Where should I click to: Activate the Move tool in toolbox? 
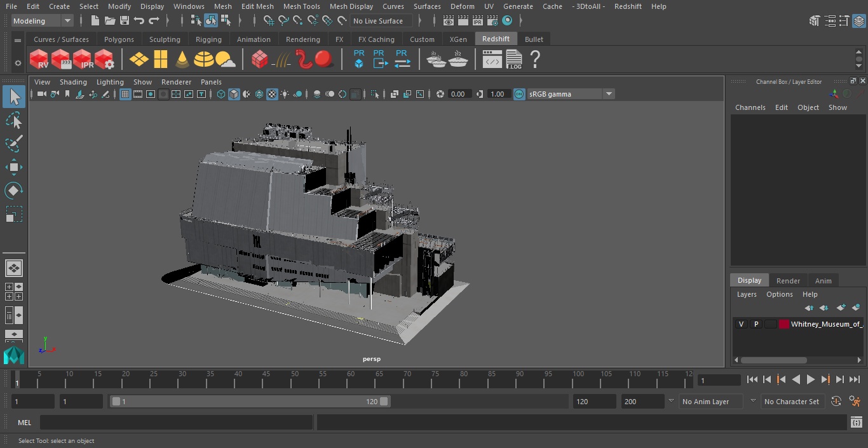[13, 167]
